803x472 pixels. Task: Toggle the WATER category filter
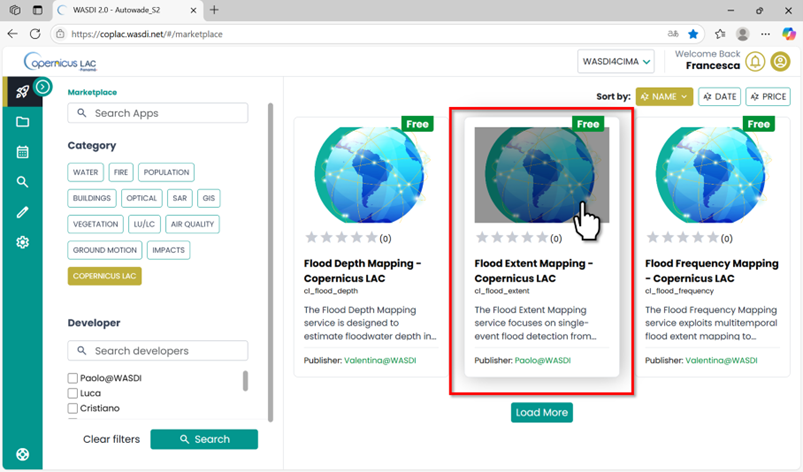pos(86,172)
